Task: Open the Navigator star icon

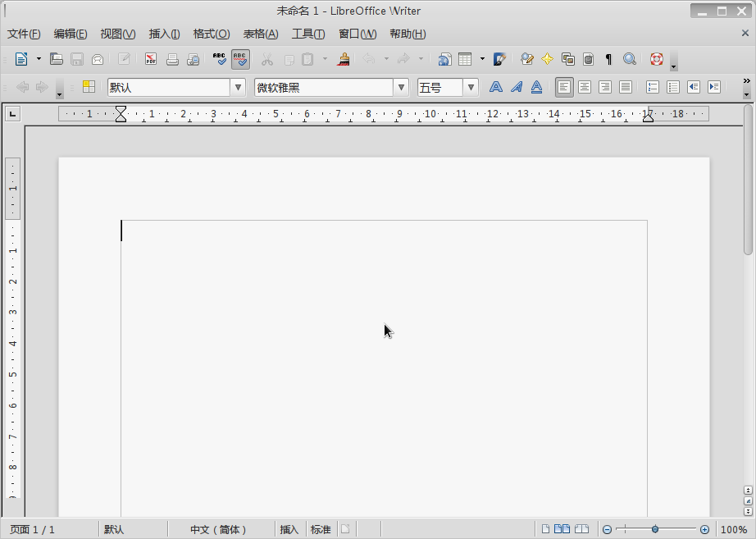Action: click(x=547, y=59)
